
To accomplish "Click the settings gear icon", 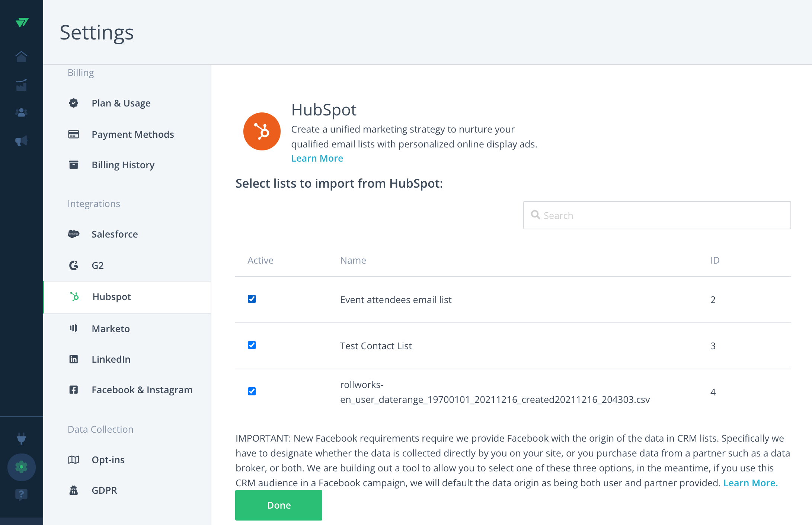I will pyautogui.click(x=21, y=467).
